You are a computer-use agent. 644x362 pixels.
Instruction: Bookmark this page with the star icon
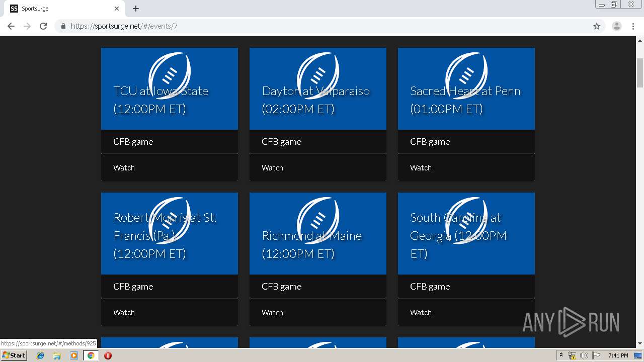tap(597, 26)
